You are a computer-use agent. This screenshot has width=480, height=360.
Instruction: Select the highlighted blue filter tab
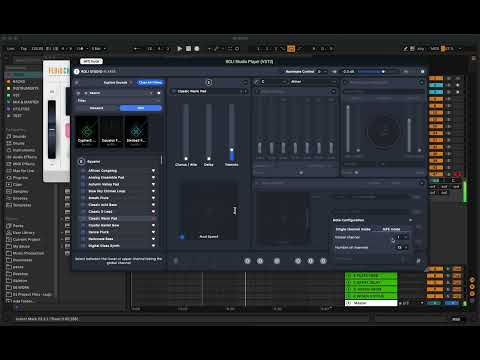click(x=141, y=108)
